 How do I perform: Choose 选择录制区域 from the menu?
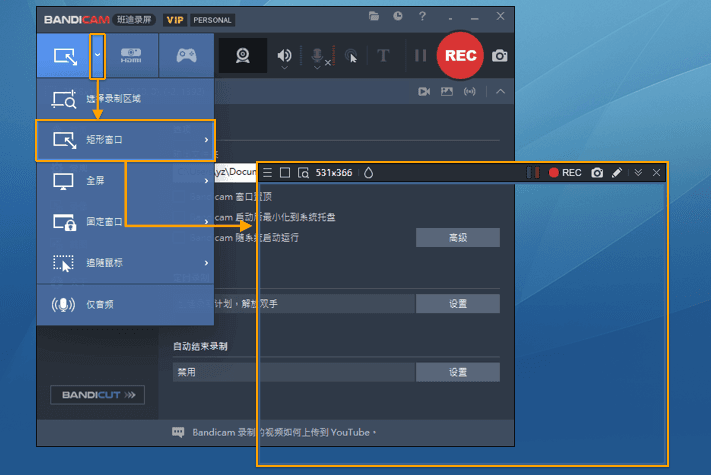pyautogui.click(x=125, y=99)
